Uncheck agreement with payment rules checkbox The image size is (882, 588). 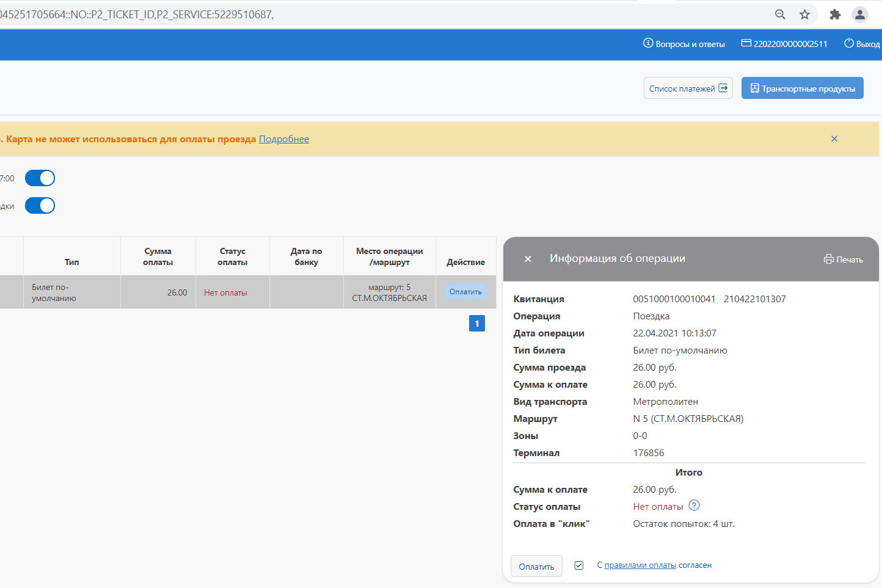[x=579, y=565]
